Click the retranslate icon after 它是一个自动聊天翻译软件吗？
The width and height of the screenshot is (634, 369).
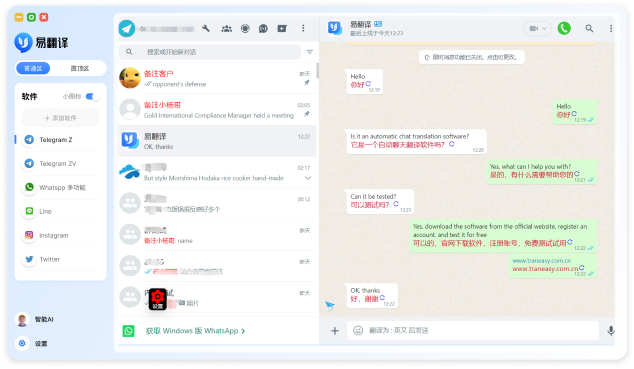point(452,144)
